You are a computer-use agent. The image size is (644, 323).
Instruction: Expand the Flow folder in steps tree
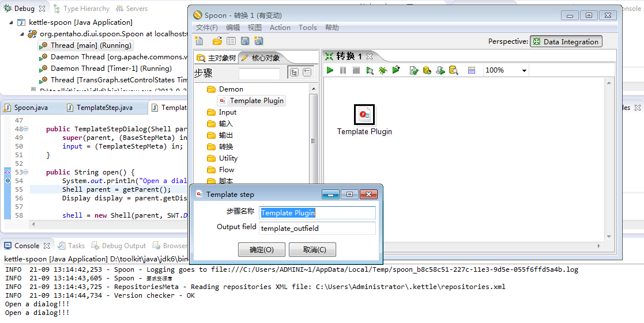pyautogui.click(x=221, y=169)
